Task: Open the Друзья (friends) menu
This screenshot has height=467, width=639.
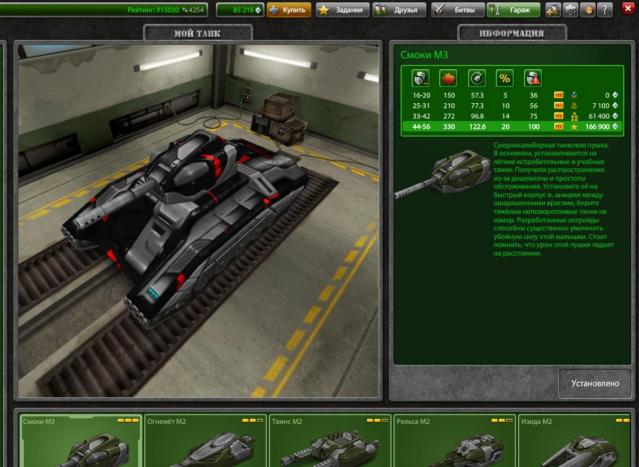Action: [x=399, y=10]
